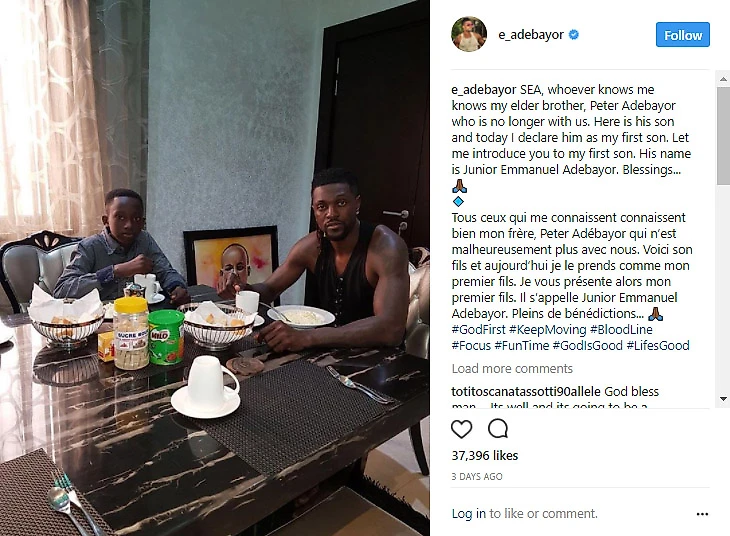
Task: Open the comment bubble icon
Action: [498, 428]
